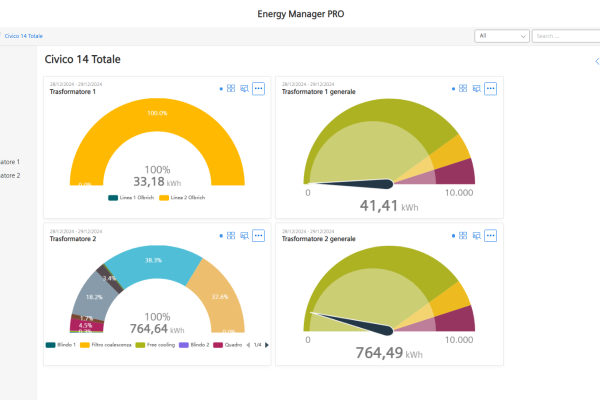Viewport: 600px width, 400px height.
Task: Click the Trasformatore 2 card title
Action: pos(73,239)
